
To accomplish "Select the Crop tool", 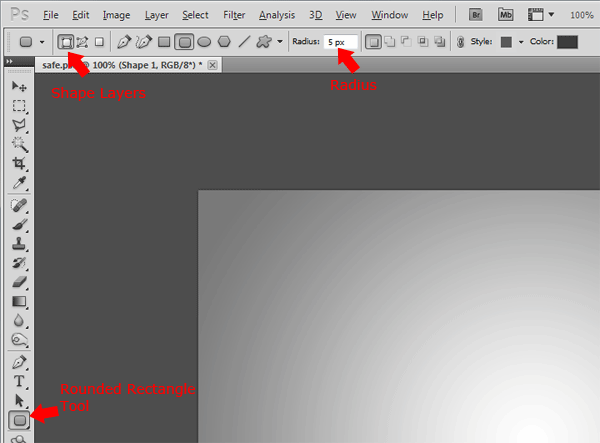I will click(x=19, y=163).
